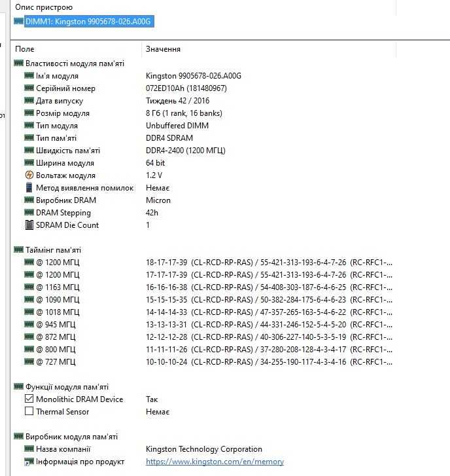Image resolution: width=450 pixels, height=476 pixels.
Task: Click the value Kingston Technology Corporation
Action: [204, 449]
